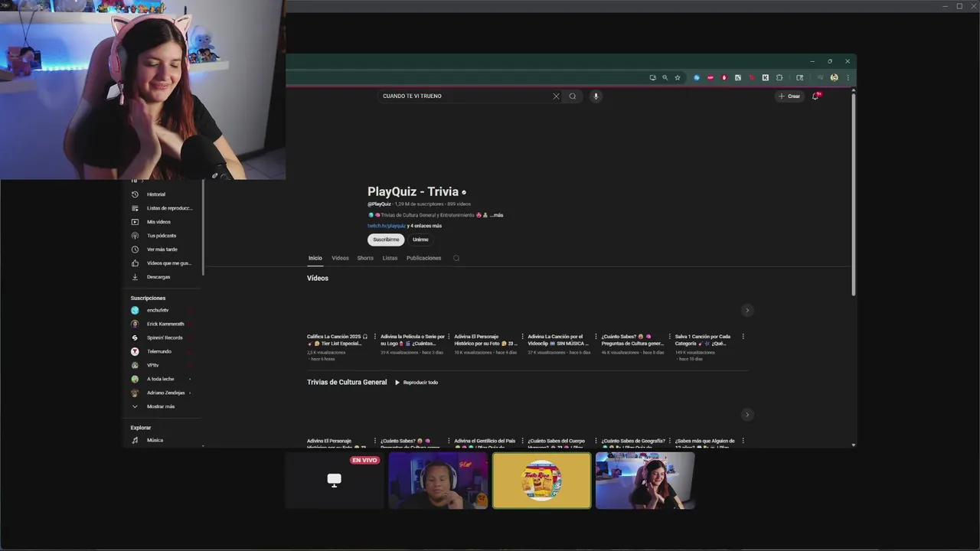Open menu for 'Adivina La Canción por el Videoclip'

point(596,337)
